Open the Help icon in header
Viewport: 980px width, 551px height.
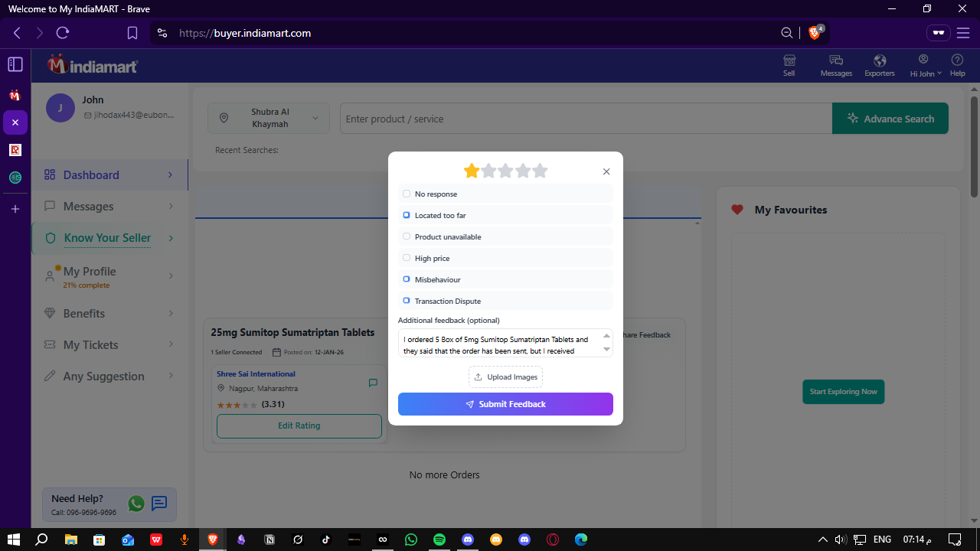click(x=957, y=61)
